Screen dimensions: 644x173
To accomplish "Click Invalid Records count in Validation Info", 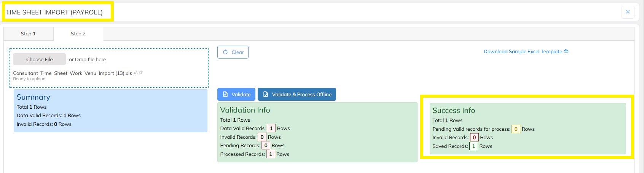I will coord(262,137).
